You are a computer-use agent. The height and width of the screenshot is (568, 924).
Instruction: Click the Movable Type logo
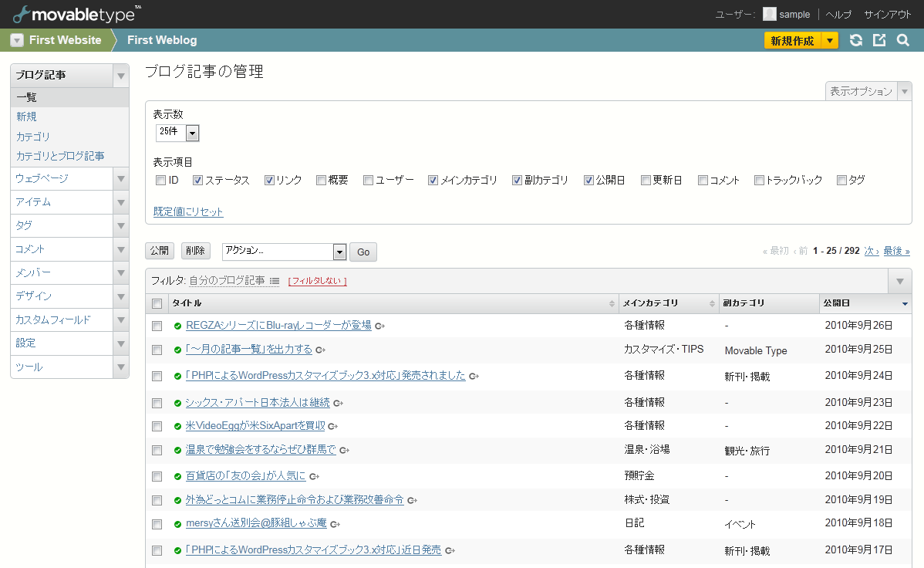click(77, 14)
